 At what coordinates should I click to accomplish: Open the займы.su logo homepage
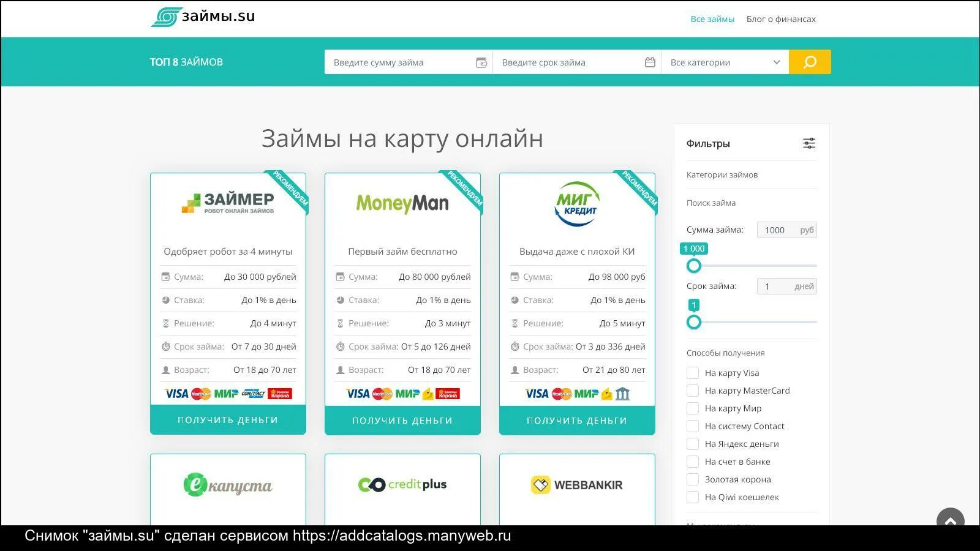coord(203,17)
